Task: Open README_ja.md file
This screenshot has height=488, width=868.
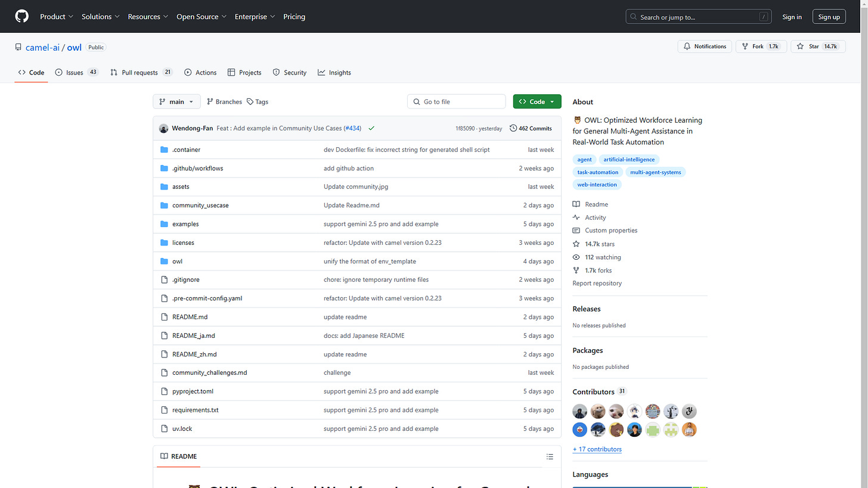Action: pos(194,335)
